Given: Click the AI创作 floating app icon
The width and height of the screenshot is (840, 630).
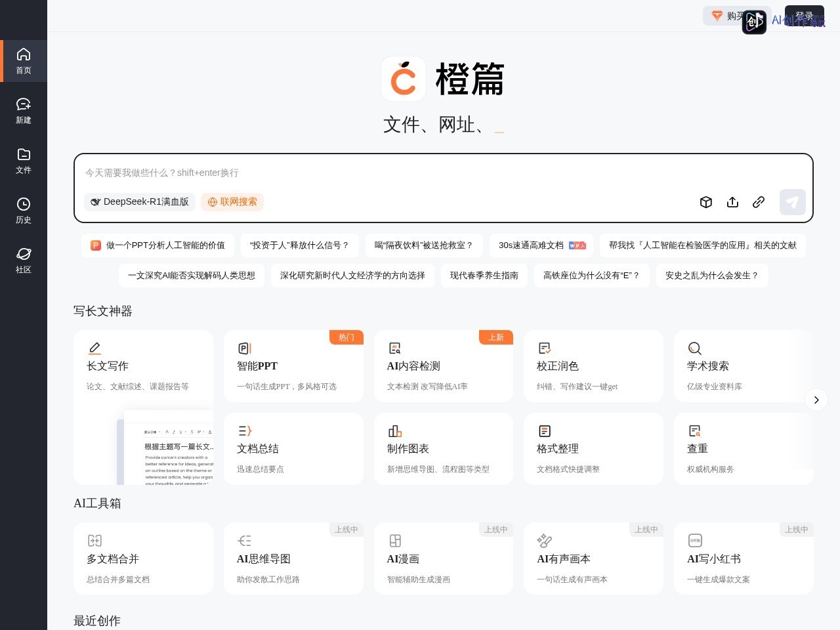Looking at the screenshot, I should [x=754, y=22].
